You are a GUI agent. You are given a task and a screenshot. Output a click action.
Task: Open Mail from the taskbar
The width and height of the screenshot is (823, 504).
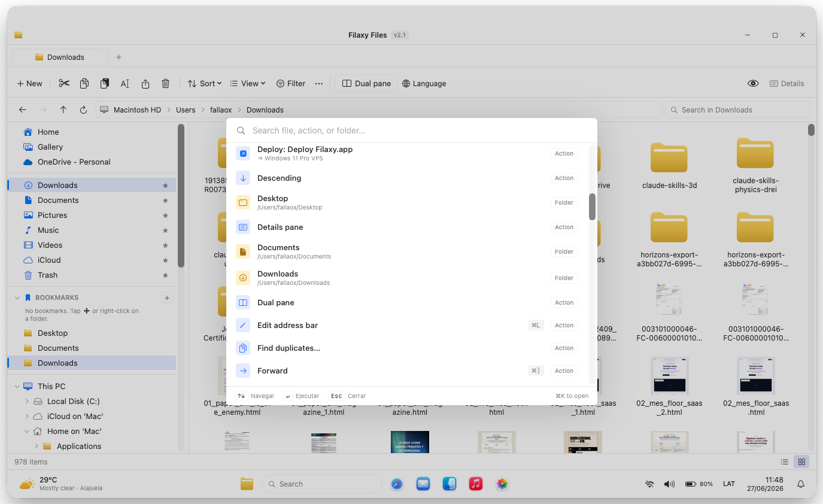(x=423, y=484)
